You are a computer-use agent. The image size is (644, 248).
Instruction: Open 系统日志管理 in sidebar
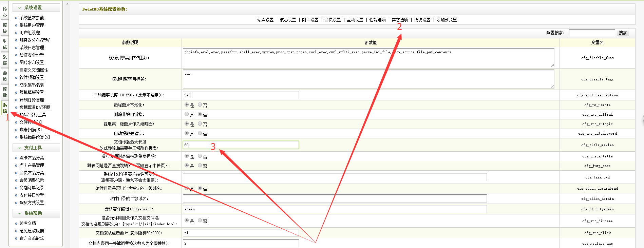[x=32, y=47]
